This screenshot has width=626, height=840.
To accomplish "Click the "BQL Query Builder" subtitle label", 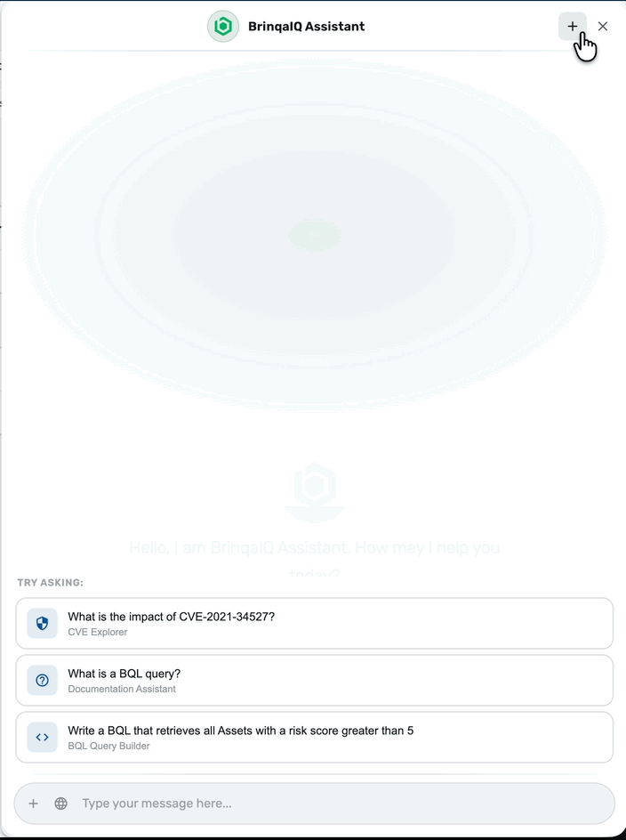I will [108, 746].
